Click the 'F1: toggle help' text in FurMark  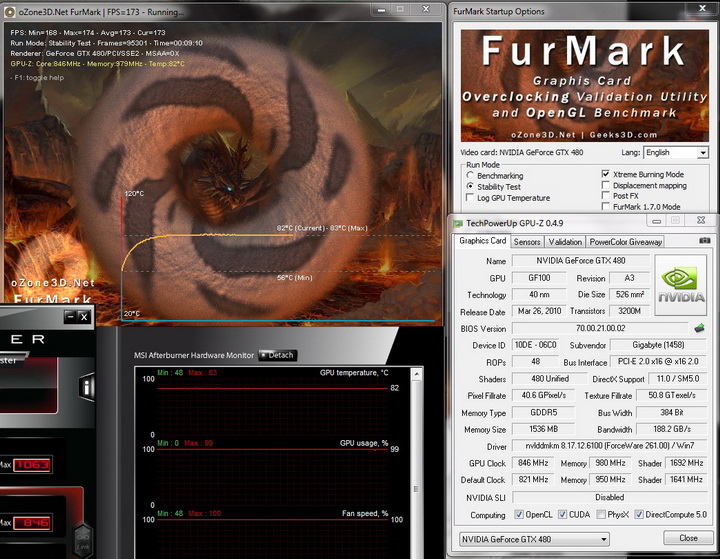coord(38,78)
